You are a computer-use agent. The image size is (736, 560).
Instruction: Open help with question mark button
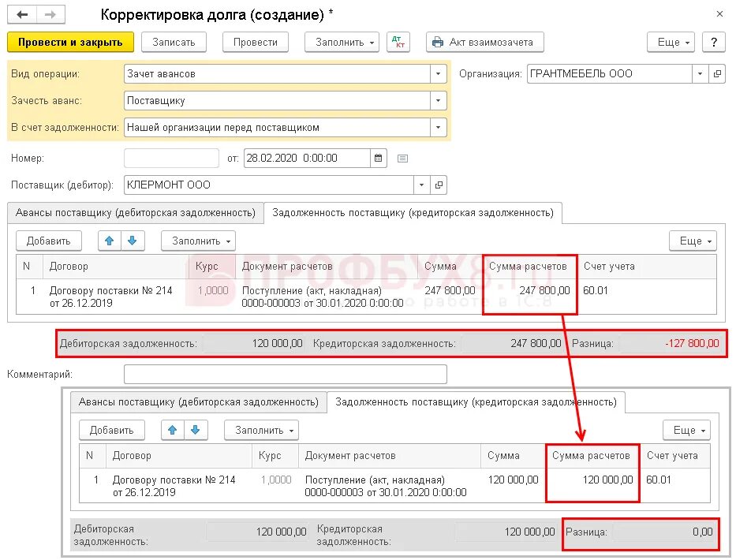(x=713, y=43)
